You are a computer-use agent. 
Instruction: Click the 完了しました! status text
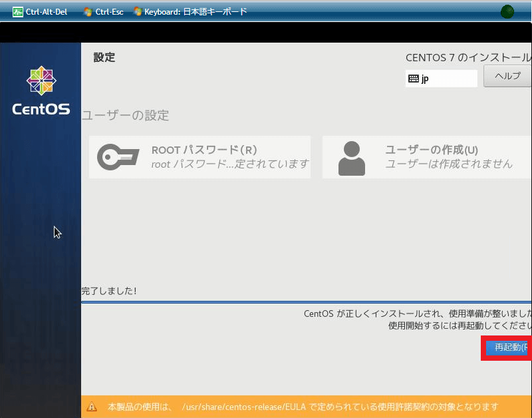(x=109, y=291)
